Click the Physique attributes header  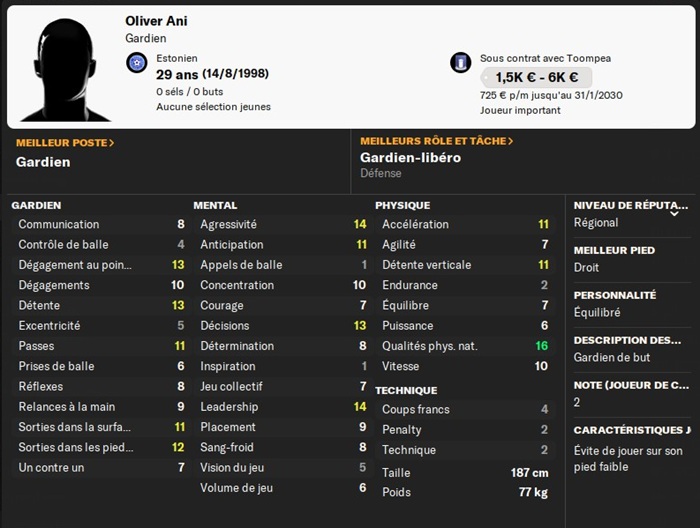click(402, 205)
